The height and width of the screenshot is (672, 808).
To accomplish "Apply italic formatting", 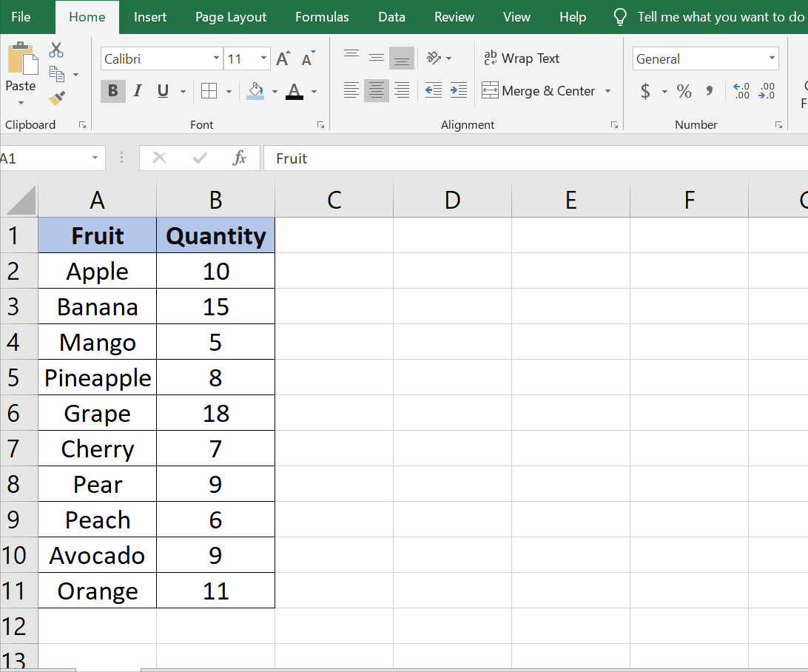I will 137,91.
